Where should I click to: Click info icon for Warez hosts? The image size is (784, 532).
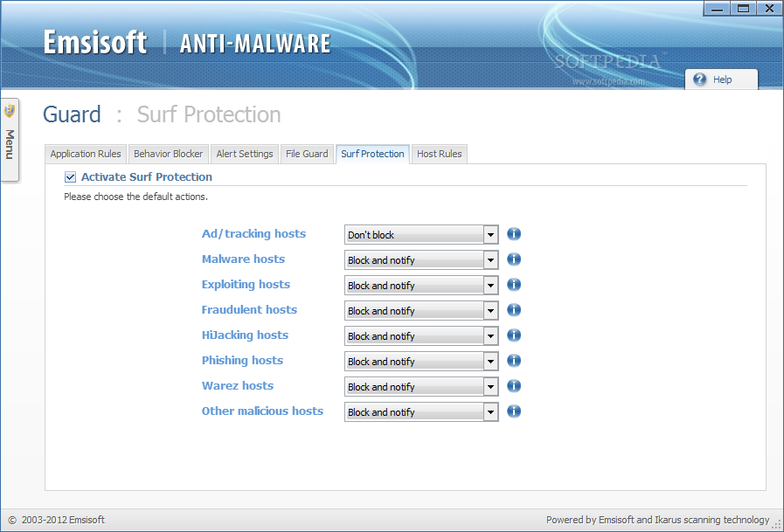pyautogui.click(x=514, y=385)
